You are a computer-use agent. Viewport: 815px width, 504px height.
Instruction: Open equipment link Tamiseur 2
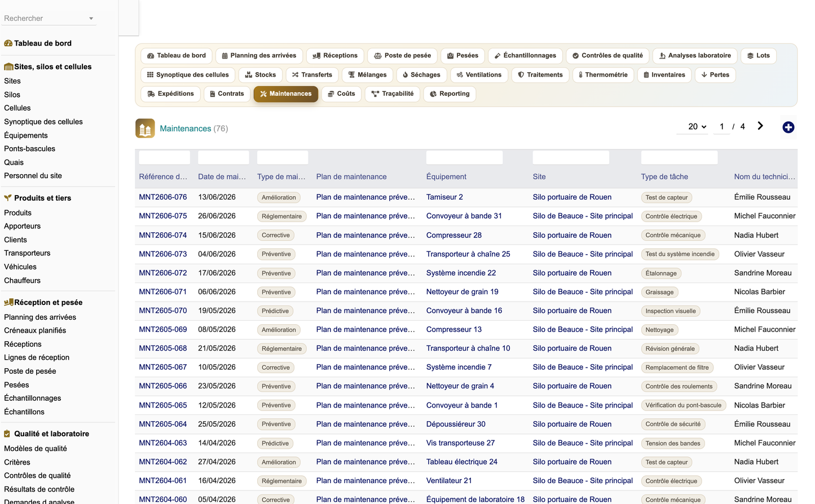pos(444,197)
